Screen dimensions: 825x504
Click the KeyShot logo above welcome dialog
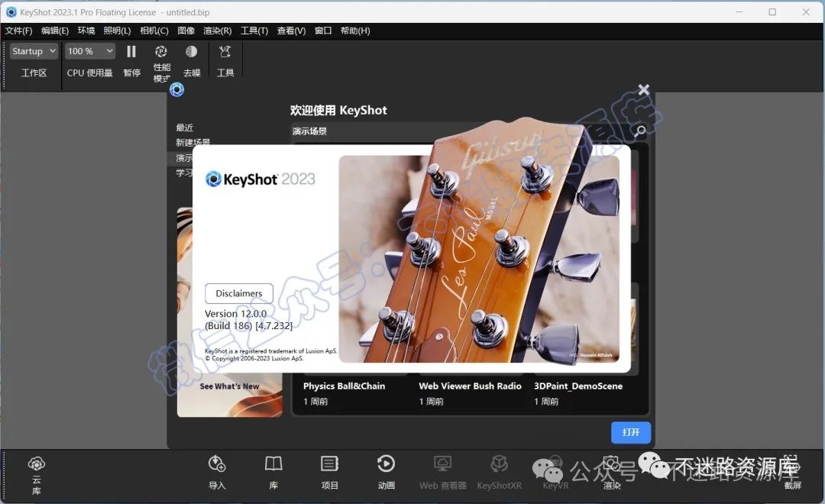[x=176, y=90]
